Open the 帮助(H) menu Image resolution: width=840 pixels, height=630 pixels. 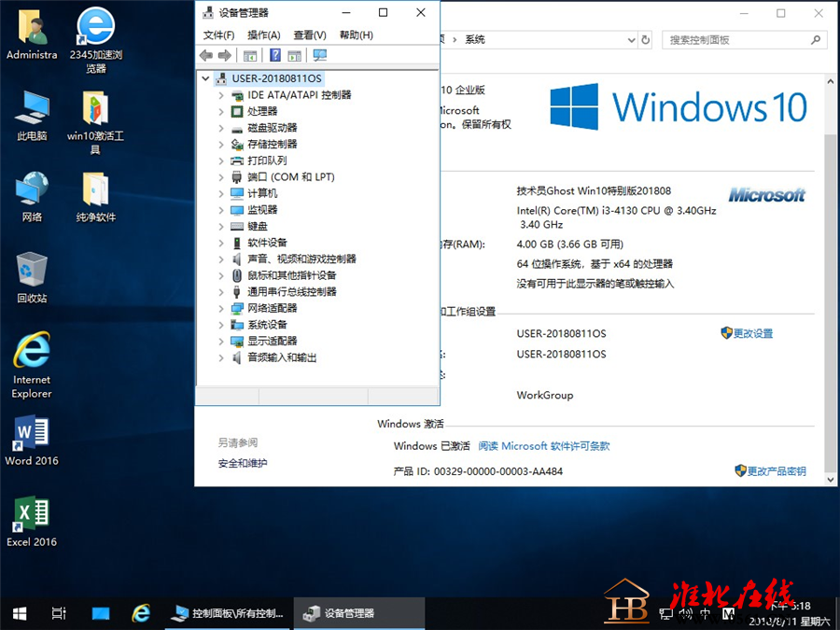pyautogui.click(x=357, y=35)
